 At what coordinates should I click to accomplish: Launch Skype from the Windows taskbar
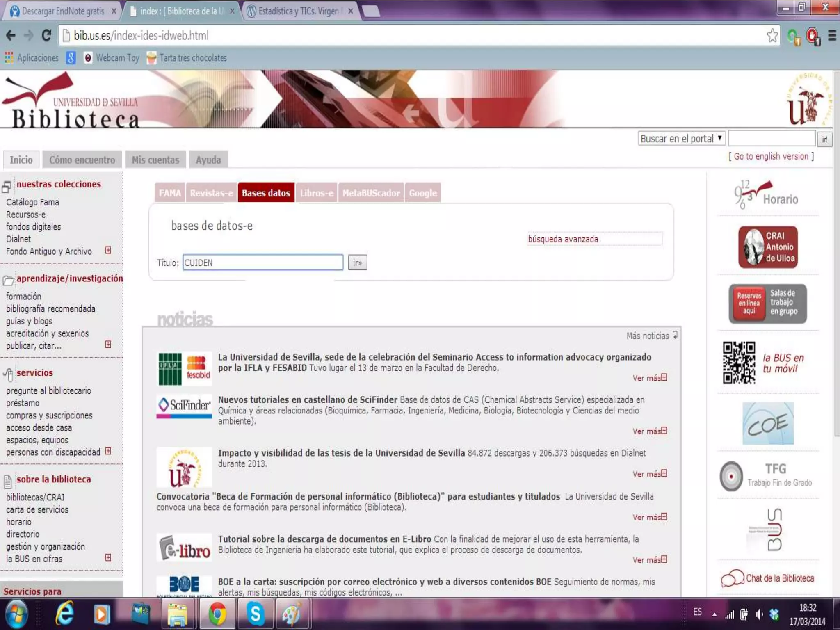tap(255, 614)
